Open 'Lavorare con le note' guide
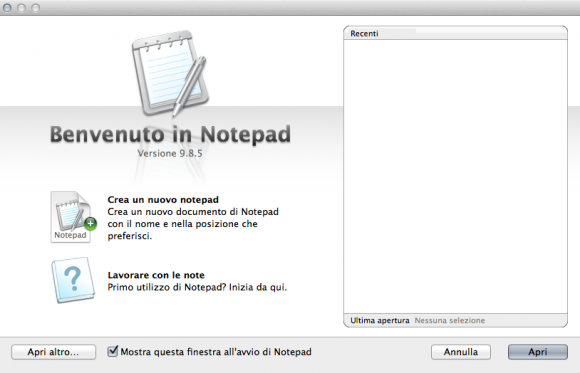 point(156,275)
